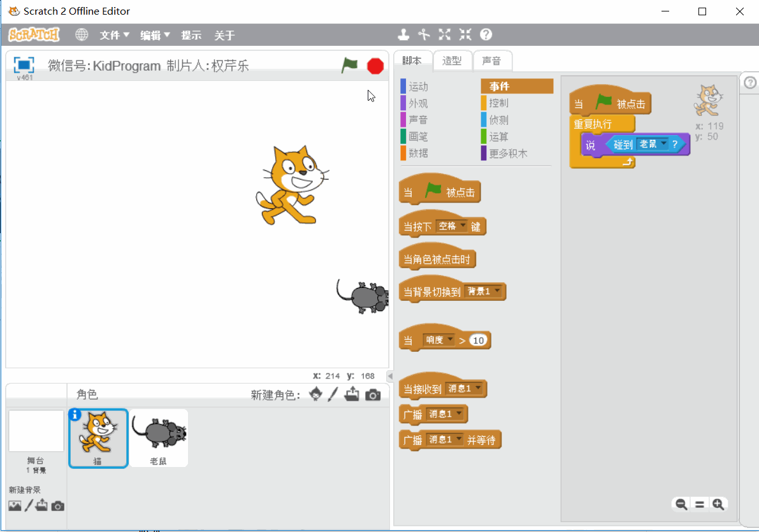Select the duplicate stamp tool

(x=403, y=34)
